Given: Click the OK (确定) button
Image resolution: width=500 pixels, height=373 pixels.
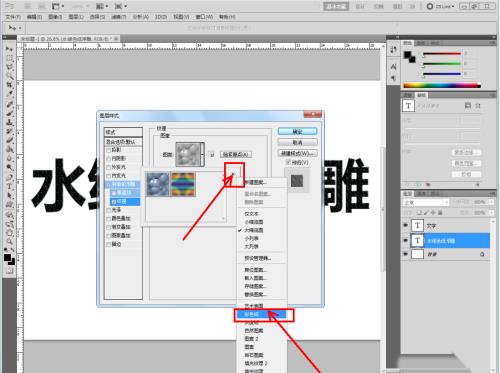Looking at the screenshot, I should coord(297,132).
